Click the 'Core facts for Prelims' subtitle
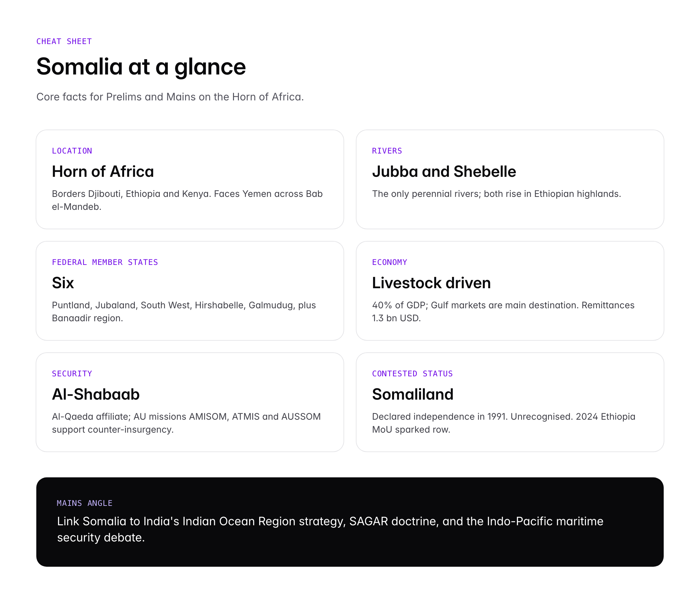 point(170,97)
